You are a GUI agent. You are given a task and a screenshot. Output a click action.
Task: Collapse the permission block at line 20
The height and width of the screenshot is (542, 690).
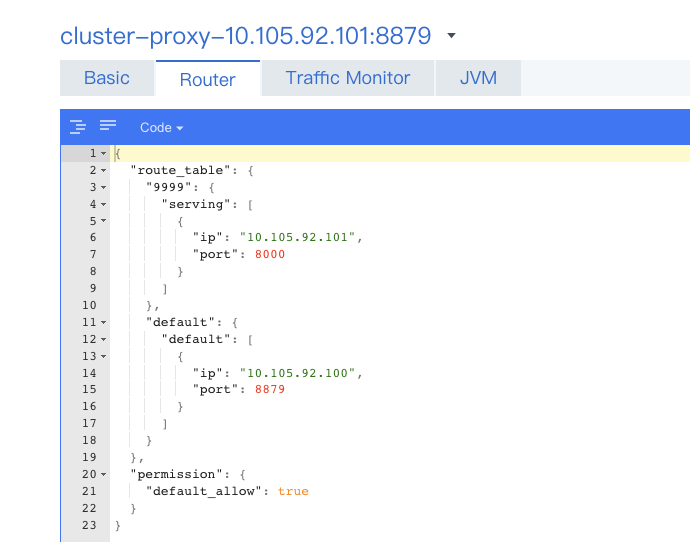[x=103, y=474]
